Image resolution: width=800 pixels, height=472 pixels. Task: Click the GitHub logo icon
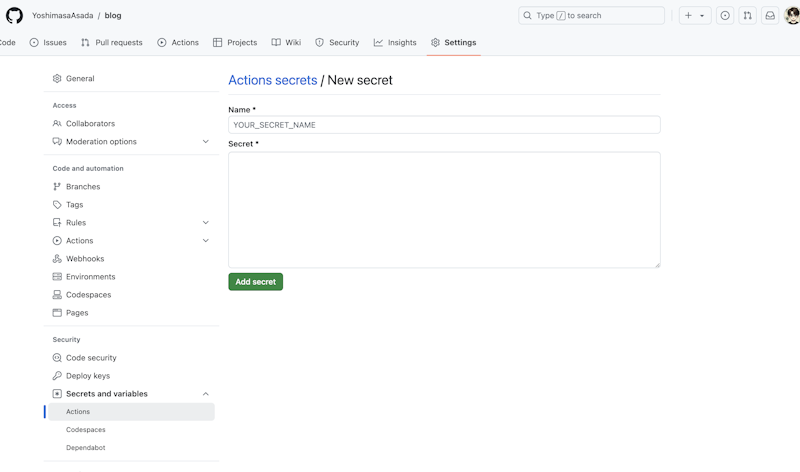[14, 15]
